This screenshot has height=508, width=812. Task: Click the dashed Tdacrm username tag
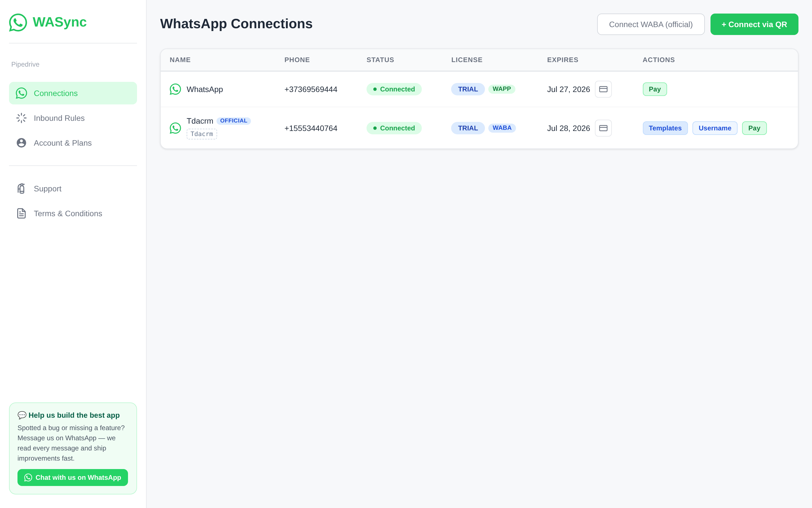[x=202, y=134]
